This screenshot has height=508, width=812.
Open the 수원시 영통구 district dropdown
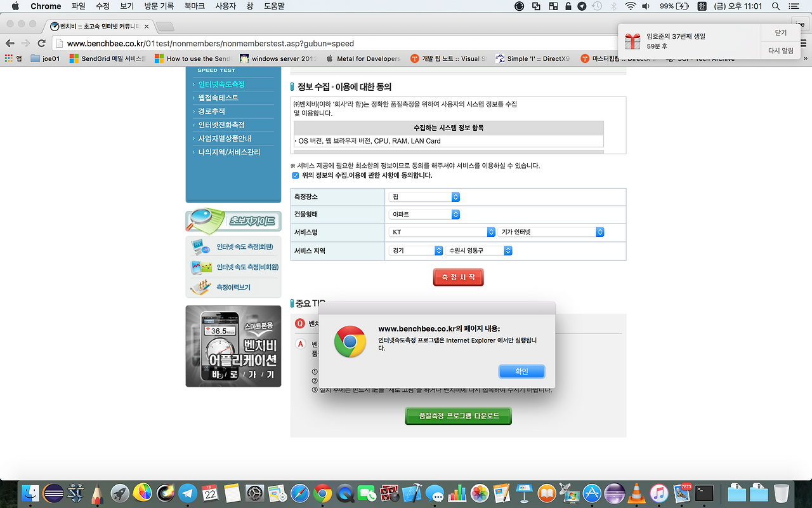(x=479, y=251)
